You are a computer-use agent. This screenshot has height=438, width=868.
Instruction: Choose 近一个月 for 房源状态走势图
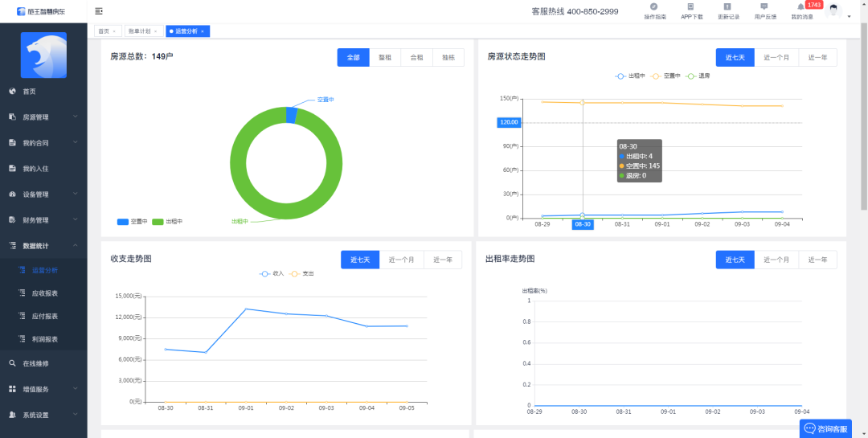click(x=776, y=58)
